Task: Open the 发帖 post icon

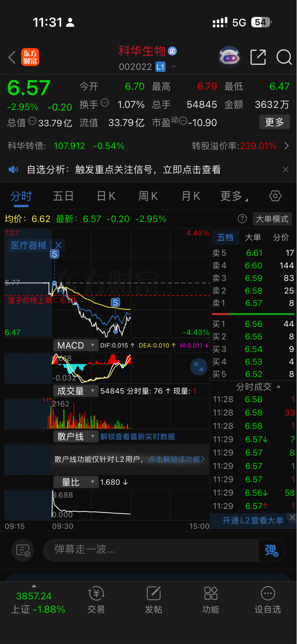Action: click(x=153, y=600)
